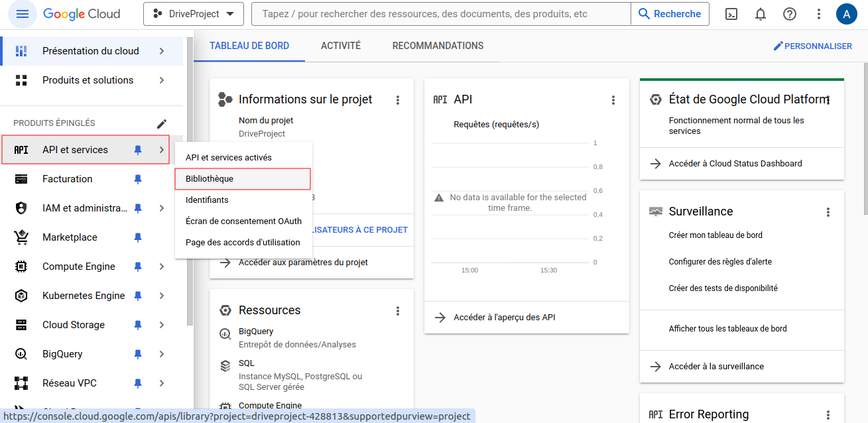The height and width of the screenshot is (423, 868).
Task: Open the API card kebab menu
Action: point(613,99)
